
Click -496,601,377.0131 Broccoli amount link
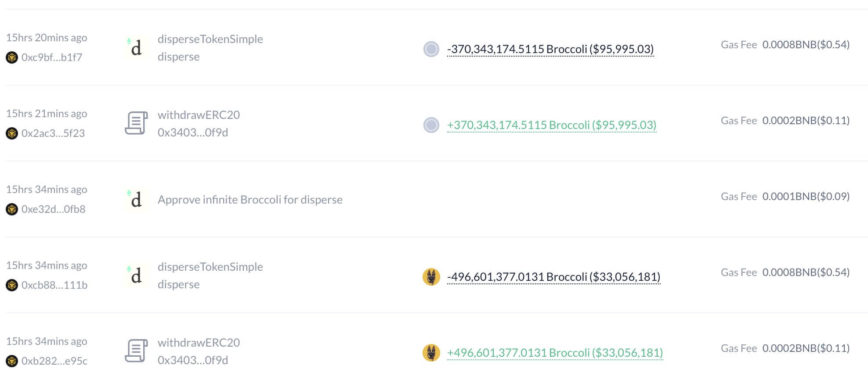(553, 277)
